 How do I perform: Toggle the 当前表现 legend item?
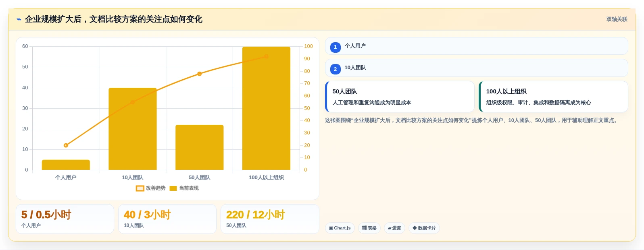[184, 188]
